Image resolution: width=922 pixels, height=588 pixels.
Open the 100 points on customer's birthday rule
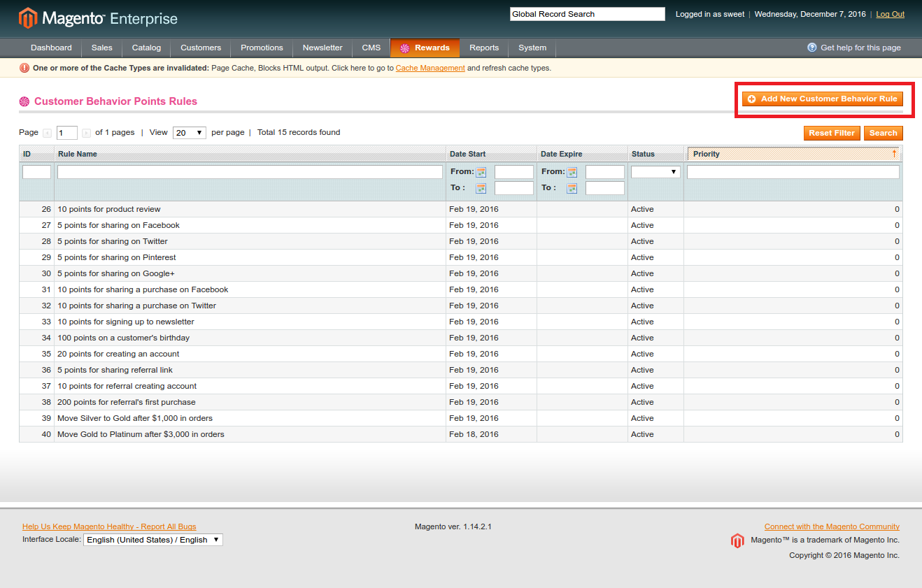click(123, 338)
